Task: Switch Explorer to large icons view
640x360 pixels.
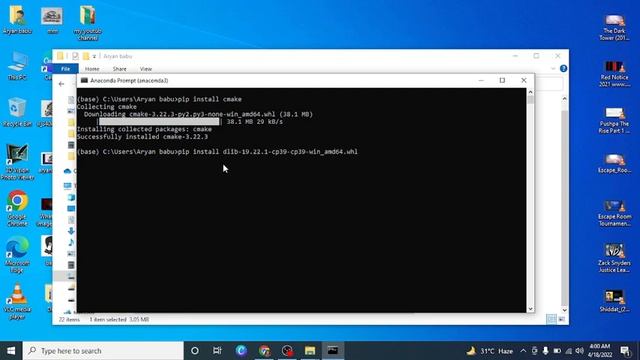Action: 562,319
